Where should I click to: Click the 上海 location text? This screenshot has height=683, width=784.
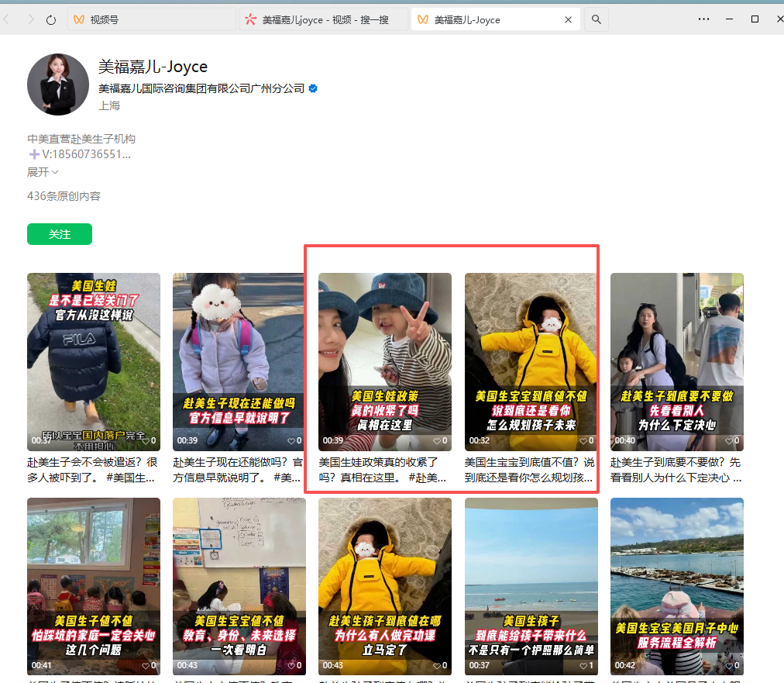click(x=109, y=105)
